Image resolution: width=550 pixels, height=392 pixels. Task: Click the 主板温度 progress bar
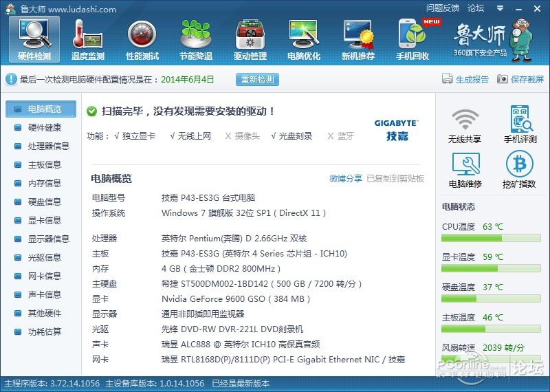tap(491, 329)
